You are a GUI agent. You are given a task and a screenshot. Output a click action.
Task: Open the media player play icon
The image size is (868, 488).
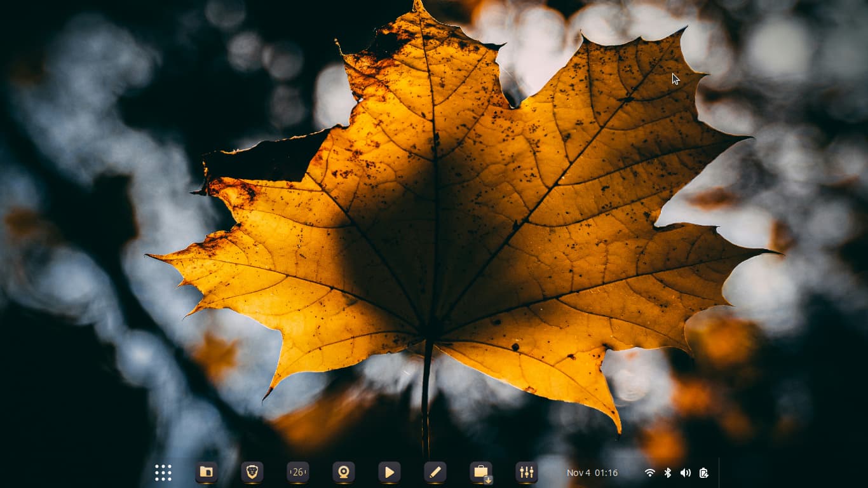click(390, 472)
